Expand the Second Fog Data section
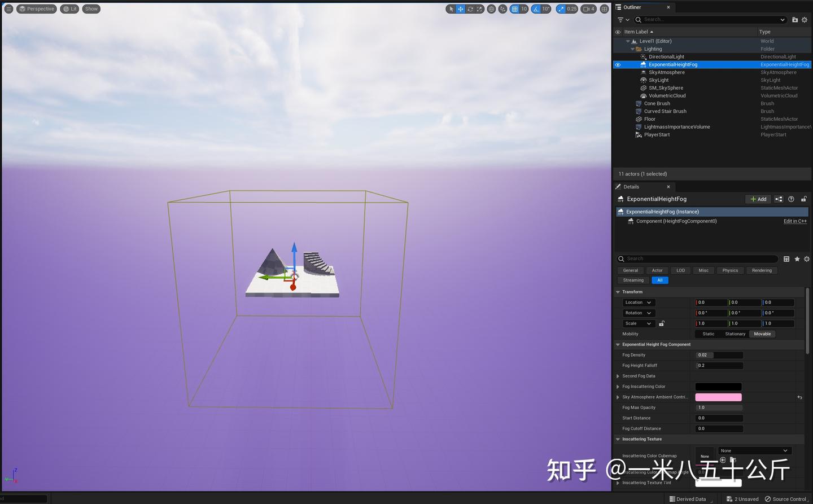Viewport: 813px width, 504px height. point(618,376)
